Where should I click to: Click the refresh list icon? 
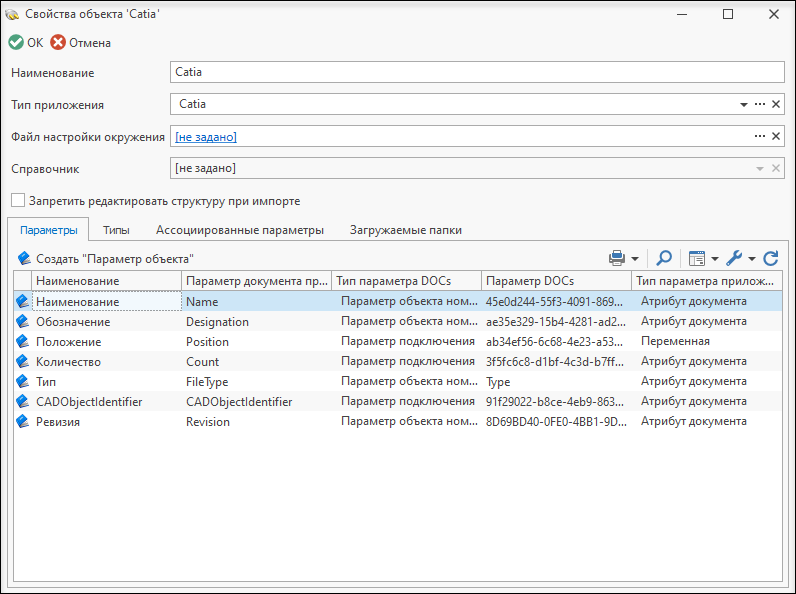[x=771, y=258]
